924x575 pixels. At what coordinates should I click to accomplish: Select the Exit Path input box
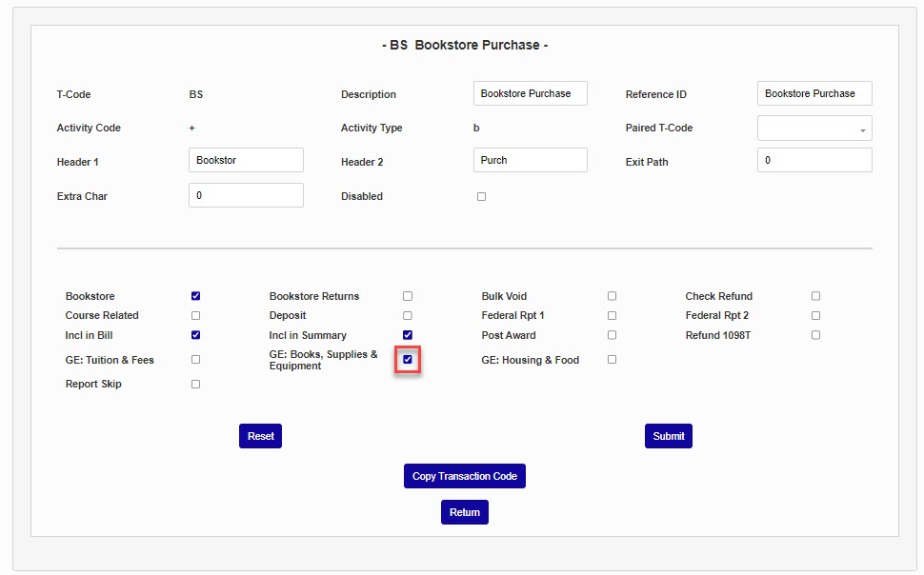click(814, 160)
